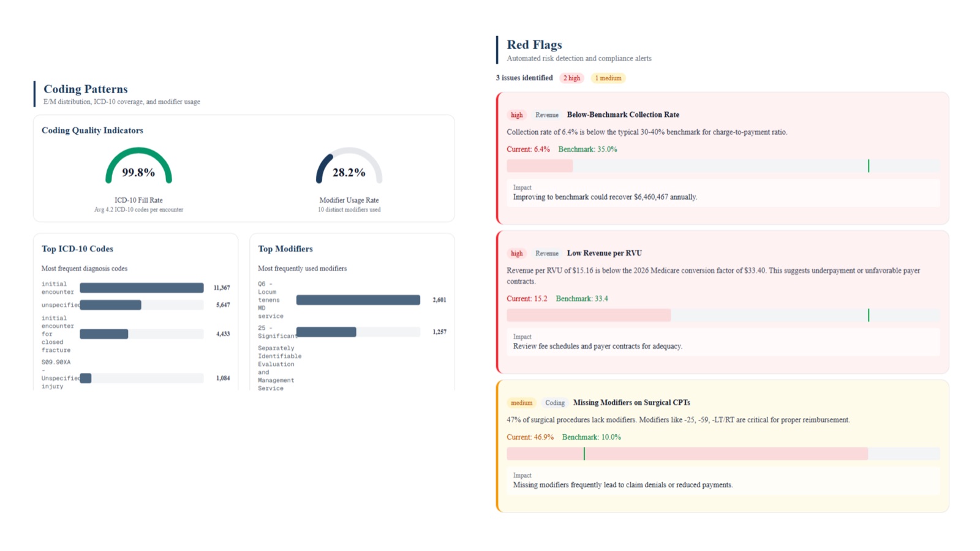Viewport: 980px width, 551px height.
Task: Click the 'Red Flags' heading
Action: click(534, 45)
